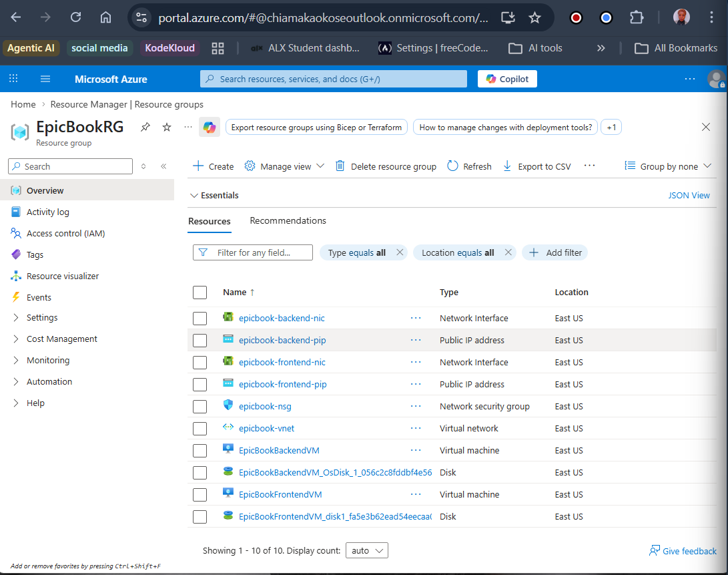
Task: Collapse the left sidebar with double chevron
Action: point(163,166)
